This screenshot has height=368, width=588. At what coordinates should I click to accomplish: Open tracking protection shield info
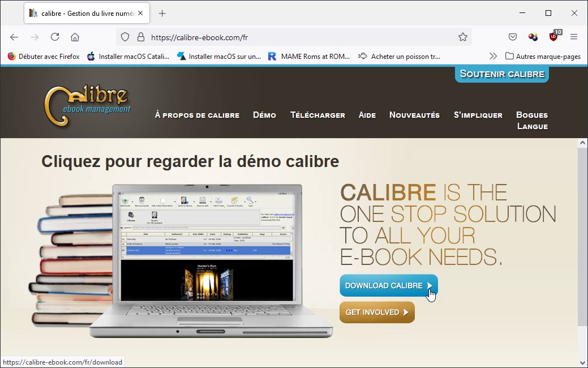tap(125, 37)
